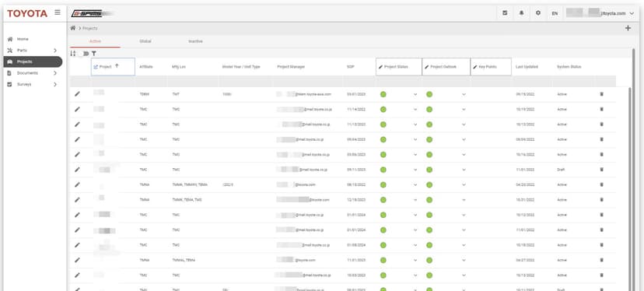Delete the row last updated 04/27/2022

point(602,260)
